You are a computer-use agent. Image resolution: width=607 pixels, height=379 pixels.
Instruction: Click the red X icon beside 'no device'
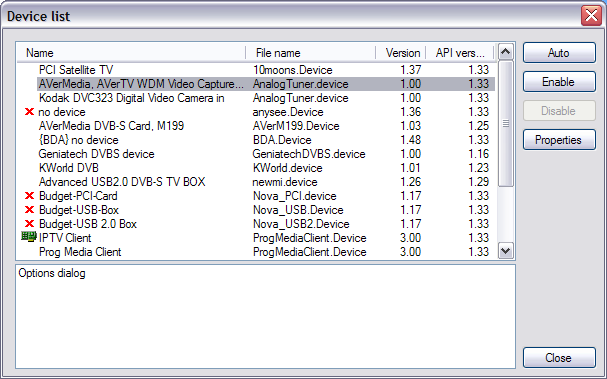29,112
